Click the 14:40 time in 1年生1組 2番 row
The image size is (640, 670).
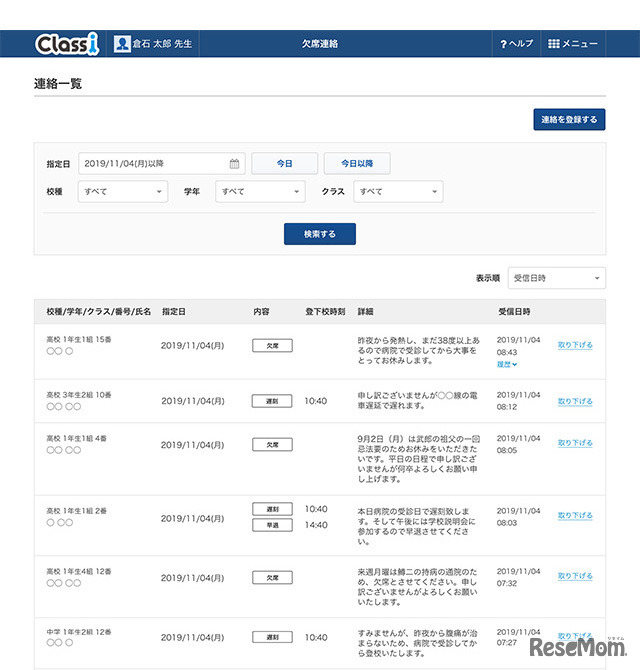coord(316,525)
